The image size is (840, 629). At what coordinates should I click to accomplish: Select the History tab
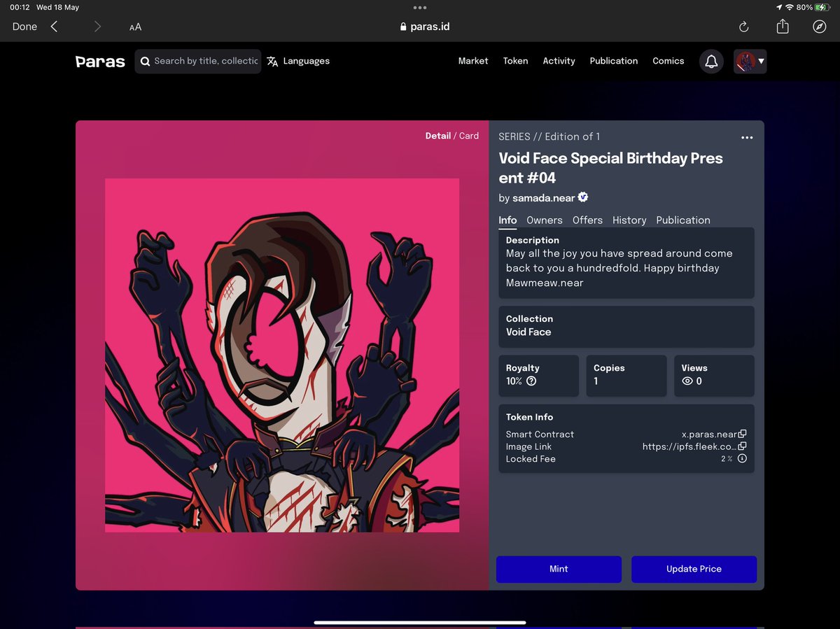[629, 220]
